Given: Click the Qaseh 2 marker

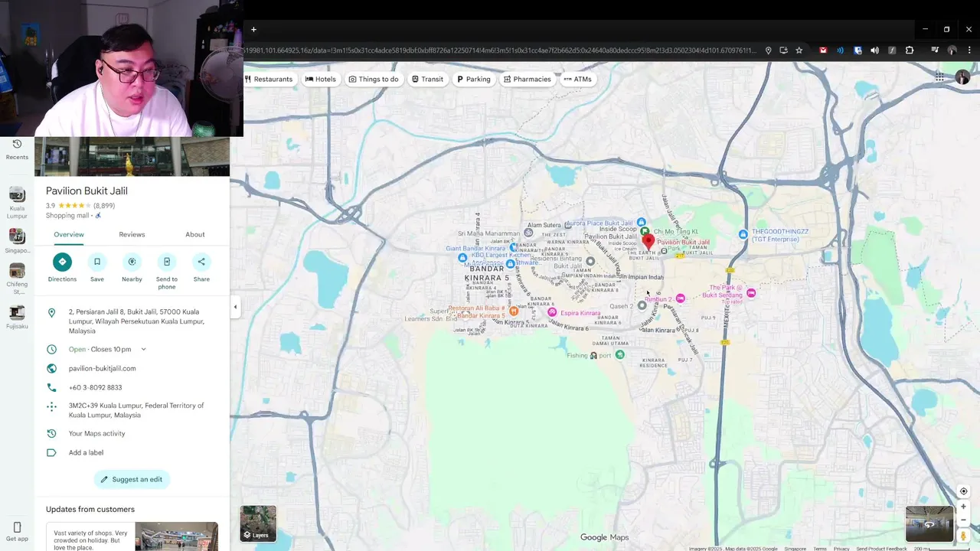Looking at the screenshot, I should coord(642,305).
